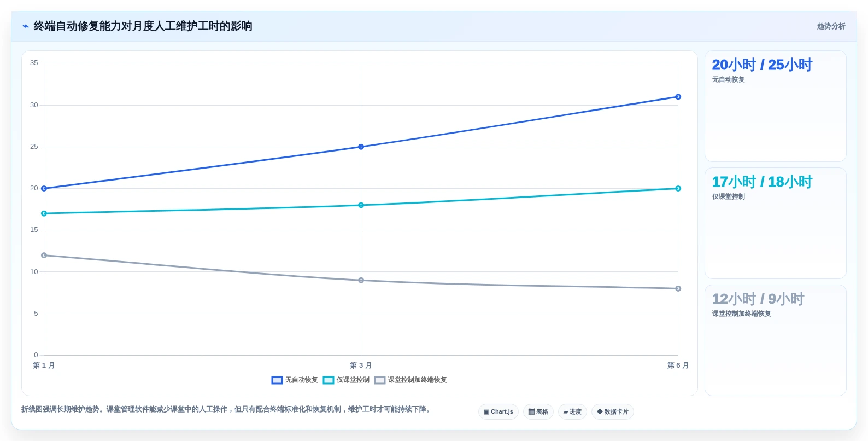This screenshot has height=441, width=868.
Task: Click the 仅课堂控制 caption in second card
Action: click(728, 197)
